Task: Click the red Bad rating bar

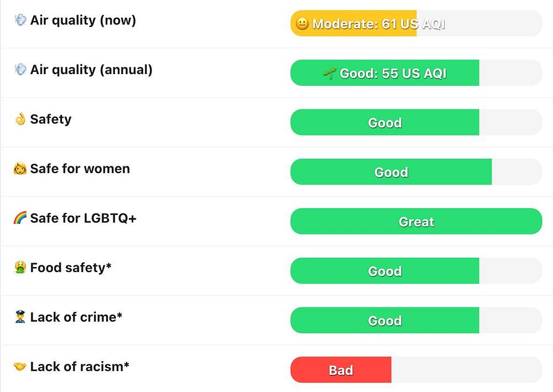Action: 341,370
